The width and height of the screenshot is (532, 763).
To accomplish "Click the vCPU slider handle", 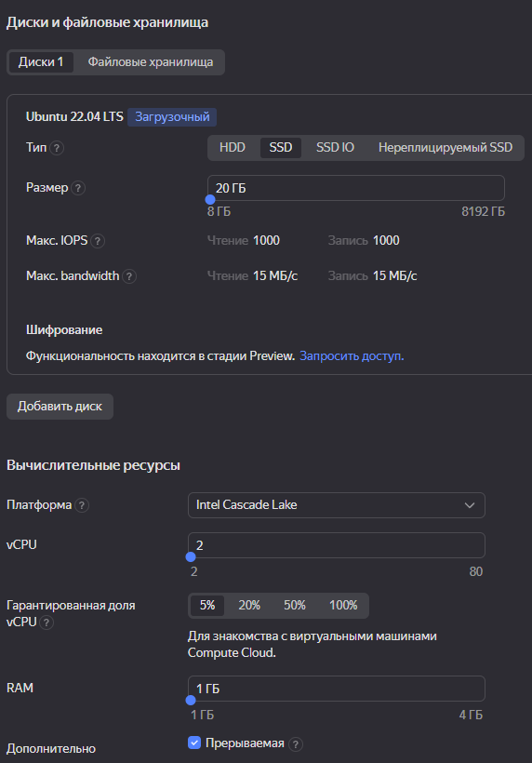I will pos(191,556).
